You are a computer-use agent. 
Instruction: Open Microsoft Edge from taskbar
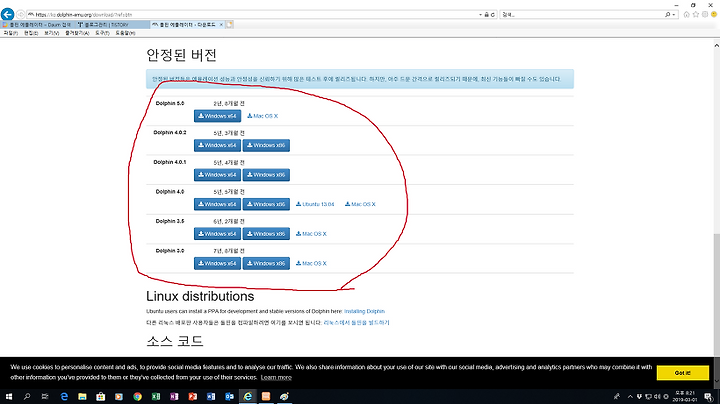(64, 396)
